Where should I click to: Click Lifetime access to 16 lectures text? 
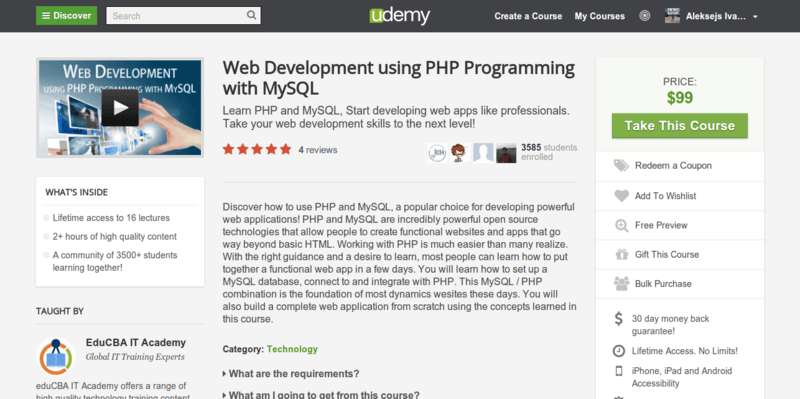coord(111,218)
